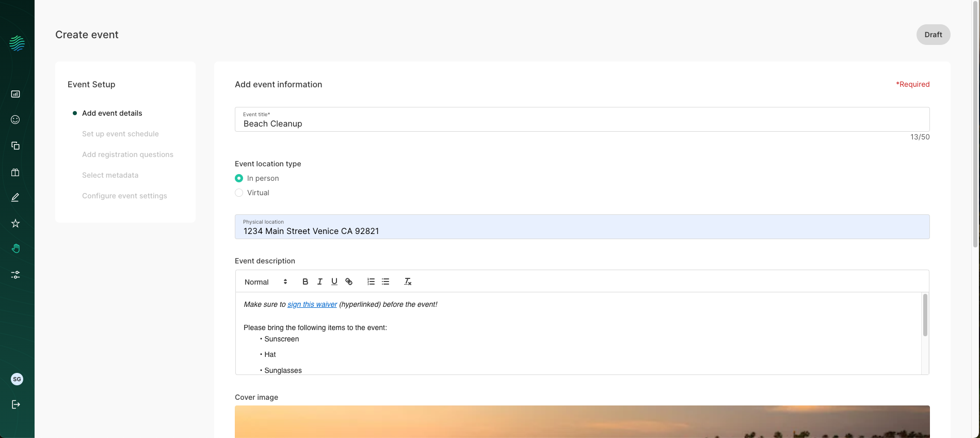Screen dimensions: 980x438
Task: Click the 'Sunglasses' bullet text
Action: (x=283, y=370)
